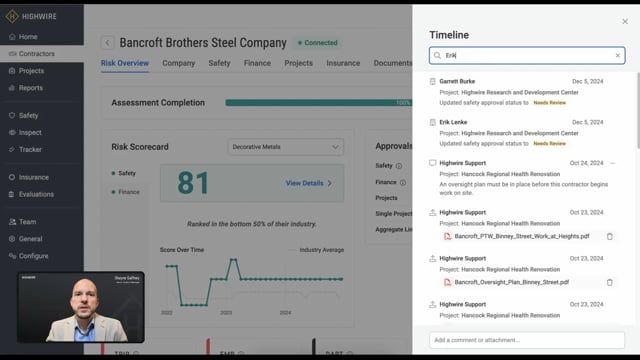Go back using the arrow beside company name

(107, 42)
